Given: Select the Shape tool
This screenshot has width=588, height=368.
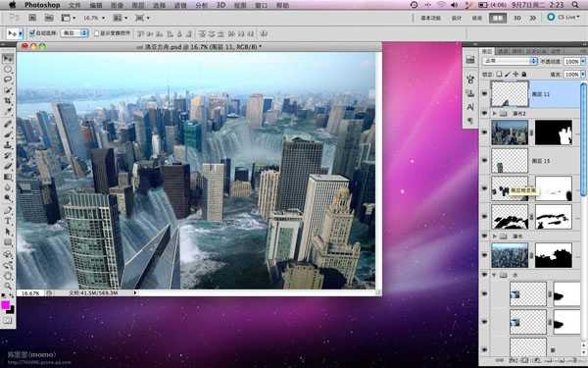Looking at the screenshot, I should tap(8, 242).
